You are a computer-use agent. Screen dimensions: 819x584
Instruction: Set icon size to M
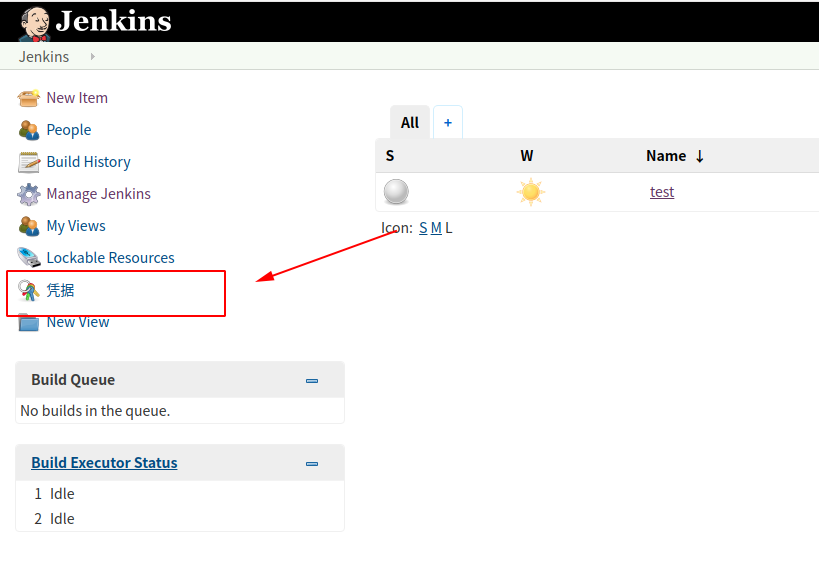436,228
